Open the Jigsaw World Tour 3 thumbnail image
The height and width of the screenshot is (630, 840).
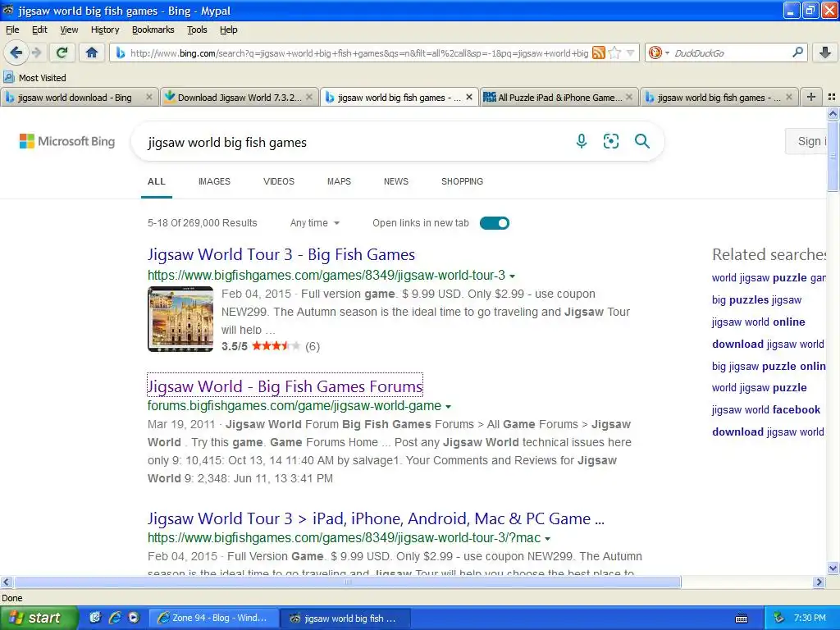coord(180,319)
